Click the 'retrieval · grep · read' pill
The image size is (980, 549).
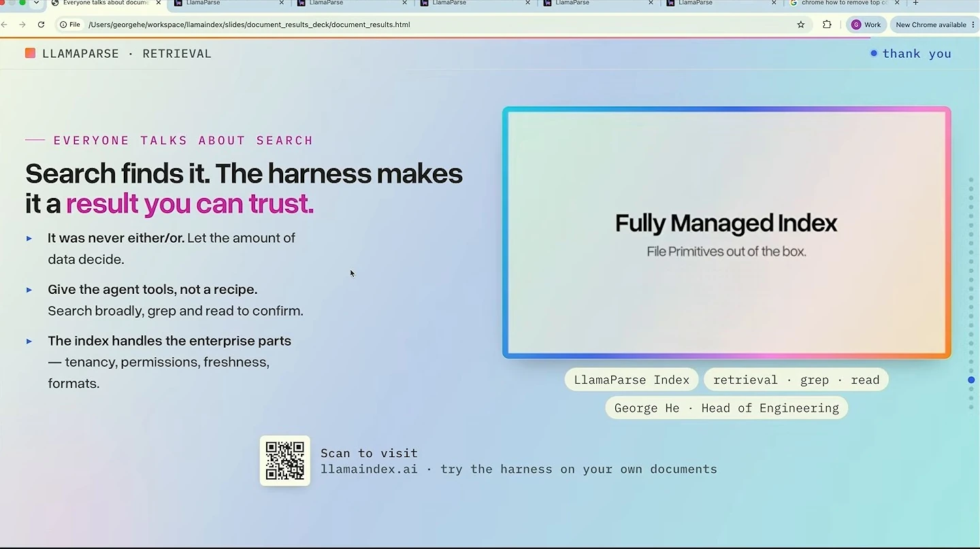[x=796, y=380]
